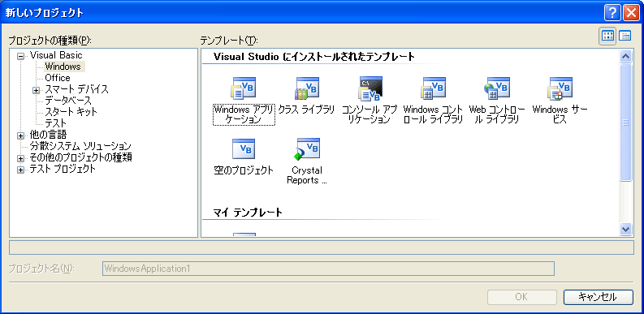
Task: Select その他のプロジェクトの種類 tree item
Action: (x=80, y=157)
